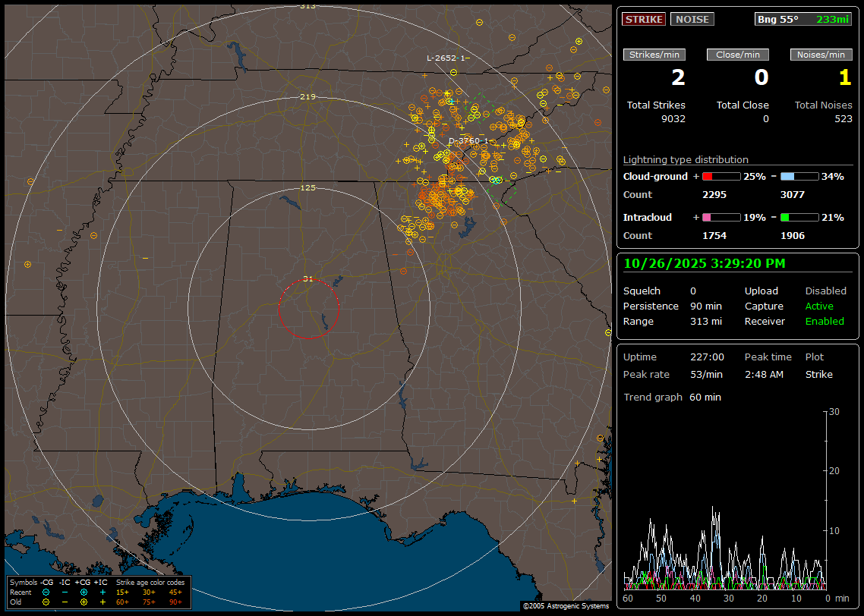Click the positive intracloud pink percentage bar

(721, 217)
